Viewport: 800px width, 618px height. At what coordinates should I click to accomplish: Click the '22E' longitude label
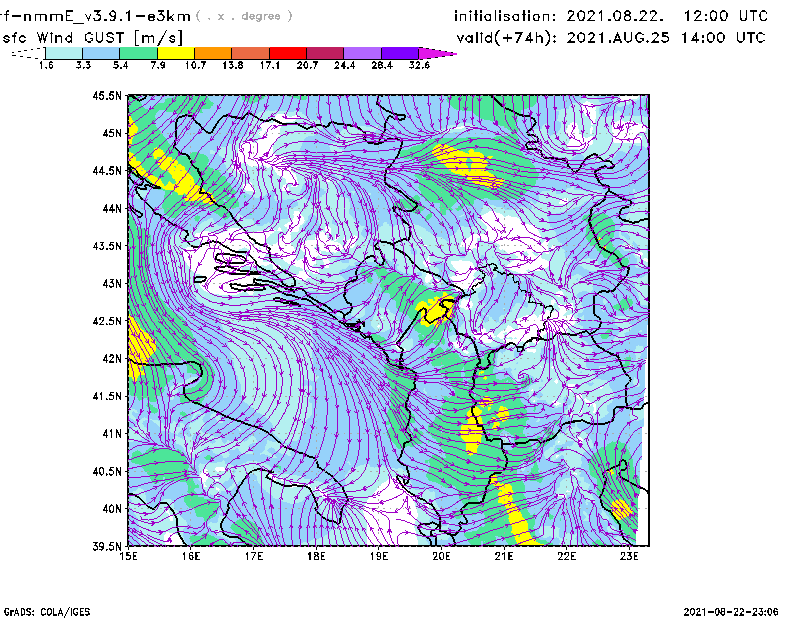pos(566,556)
